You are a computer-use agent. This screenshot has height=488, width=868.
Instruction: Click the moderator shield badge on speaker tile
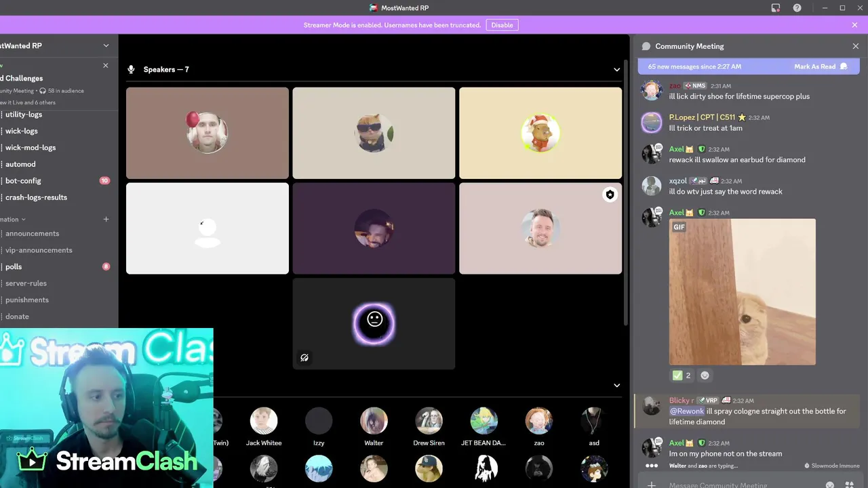(610, 195)
